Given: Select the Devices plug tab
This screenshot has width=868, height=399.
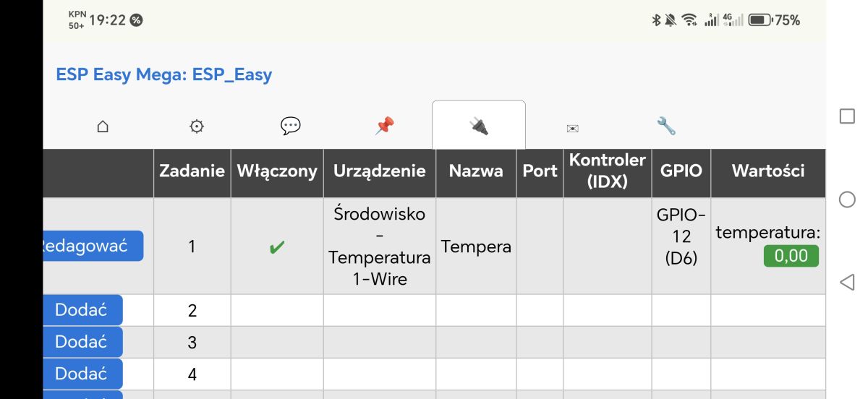Looking at the screenshot, I should (479, 126).
